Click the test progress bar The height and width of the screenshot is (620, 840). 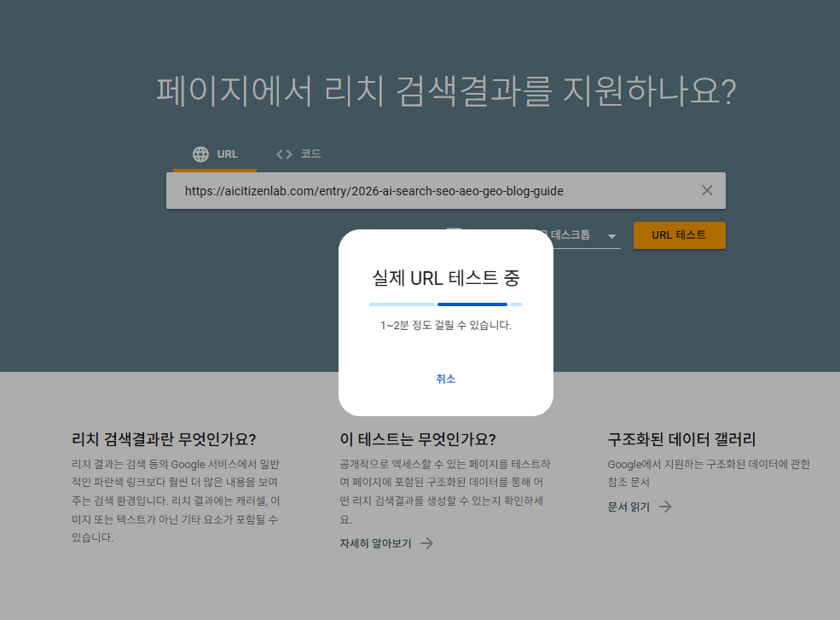pos(445,304)
